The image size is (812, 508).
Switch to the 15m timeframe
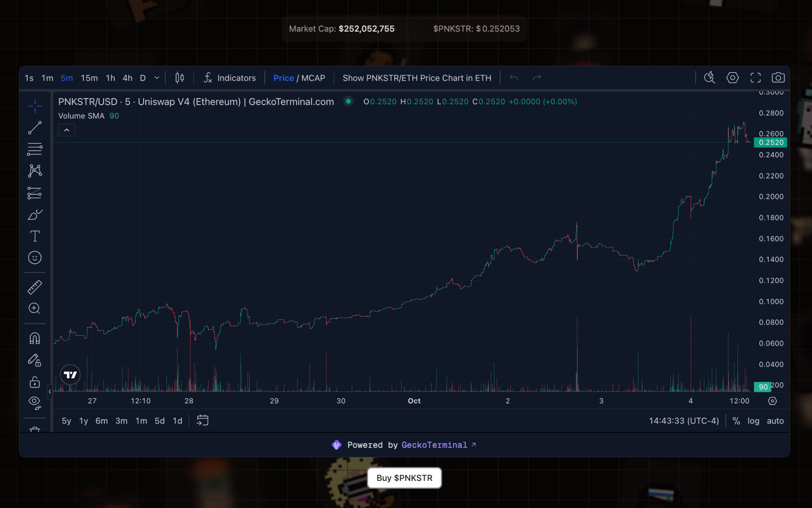pos(89,78)
